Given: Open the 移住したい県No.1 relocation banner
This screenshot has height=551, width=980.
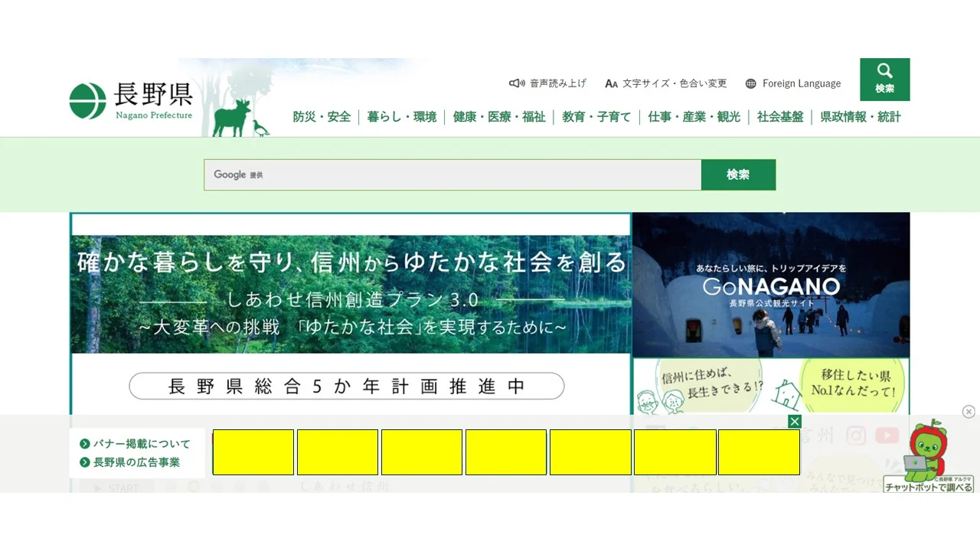Looking at the screenshot, I should (x=771, y=386).
